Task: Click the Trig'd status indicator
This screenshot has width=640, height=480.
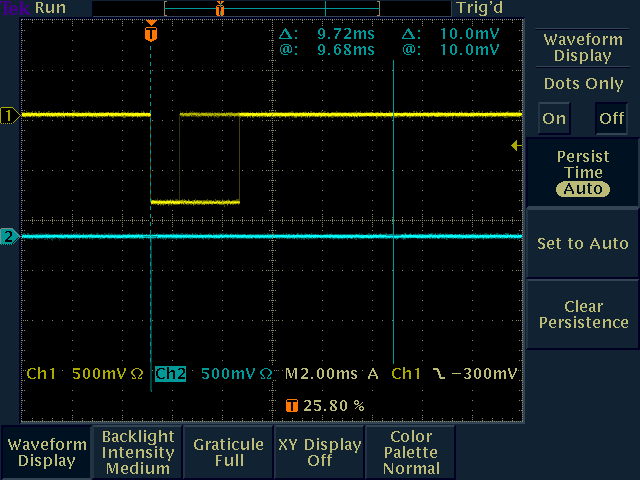Action: (x=480, y=8)
